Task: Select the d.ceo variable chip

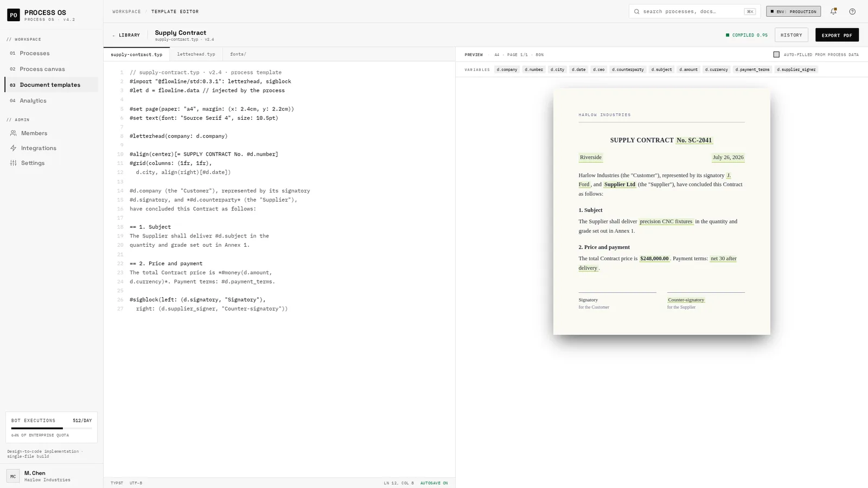Action: pyautogui.click(x=598, y=69)
